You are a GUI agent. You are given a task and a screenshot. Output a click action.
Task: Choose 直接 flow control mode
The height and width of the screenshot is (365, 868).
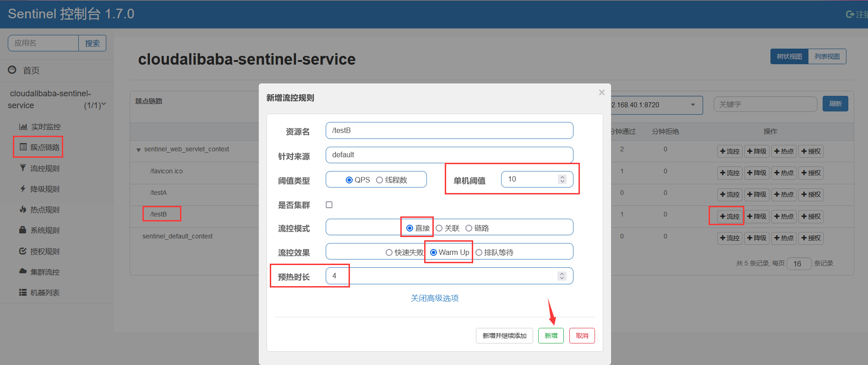[x=409, y=228]
